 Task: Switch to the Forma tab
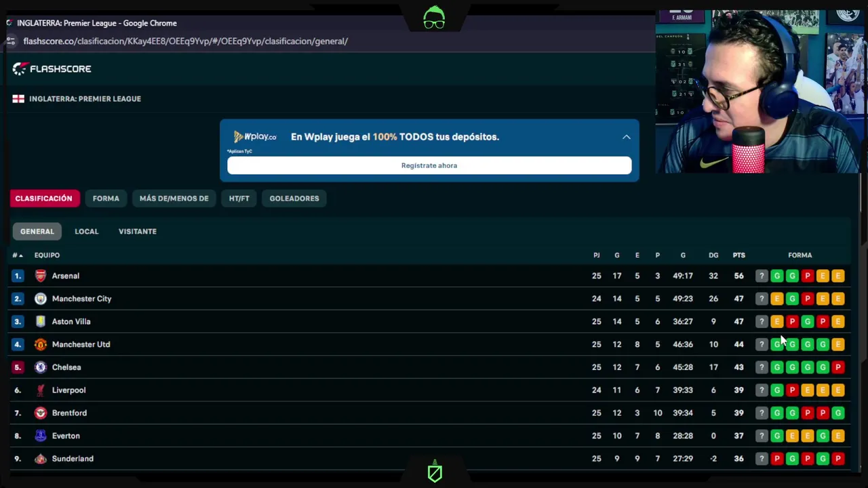[x=106, y=199]
